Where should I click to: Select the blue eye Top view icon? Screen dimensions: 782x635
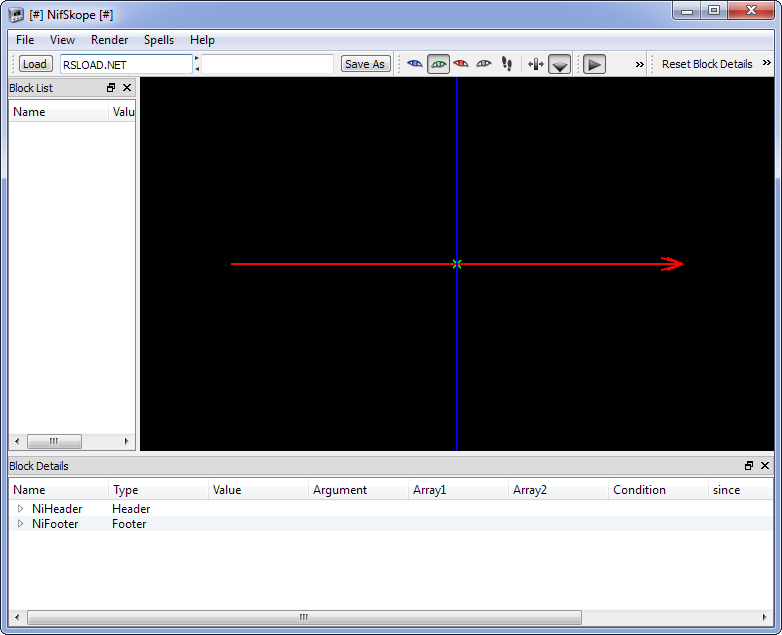[414, 64]
